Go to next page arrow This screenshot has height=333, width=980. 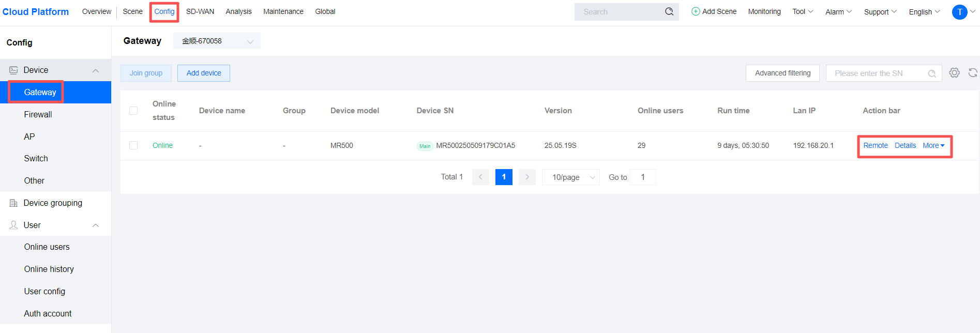click(527, 177)
